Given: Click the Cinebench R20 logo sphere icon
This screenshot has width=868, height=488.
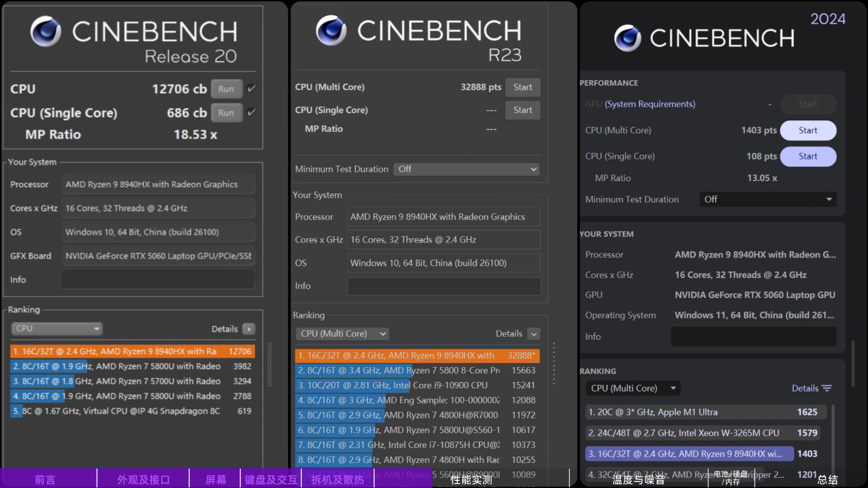Looking at the screenshot, I should [x=46, y=31].
